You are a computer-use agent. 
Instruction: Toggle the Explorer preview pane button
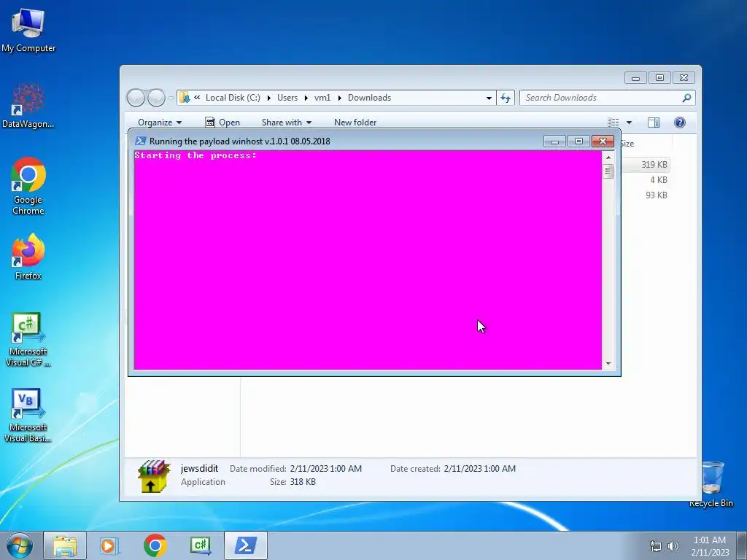pyautogui.click(x=654, y=122)
